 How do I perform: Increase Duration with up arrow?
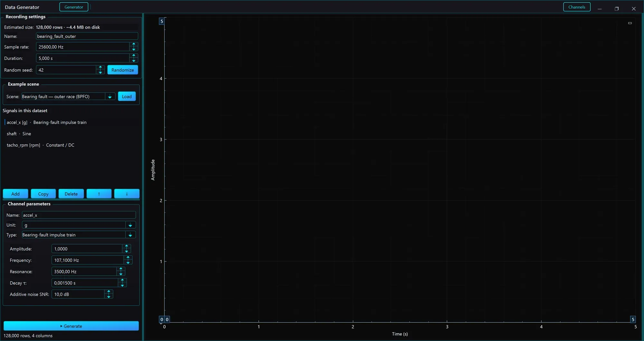click(x=134, y=56)
